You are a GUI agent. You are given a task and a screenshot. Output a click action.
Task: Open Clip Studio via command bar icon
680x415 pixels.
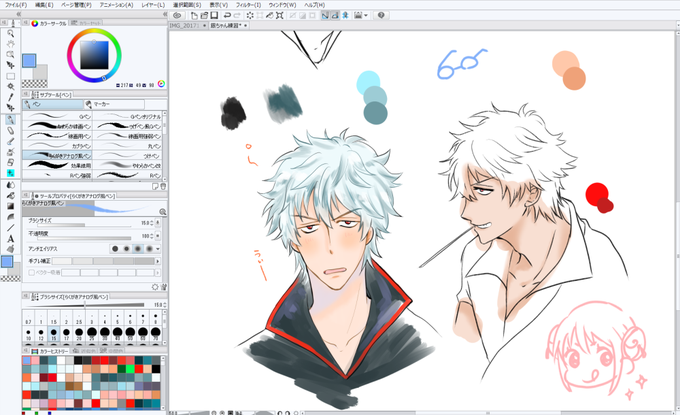pyautogui.click(x=177, y=15)
